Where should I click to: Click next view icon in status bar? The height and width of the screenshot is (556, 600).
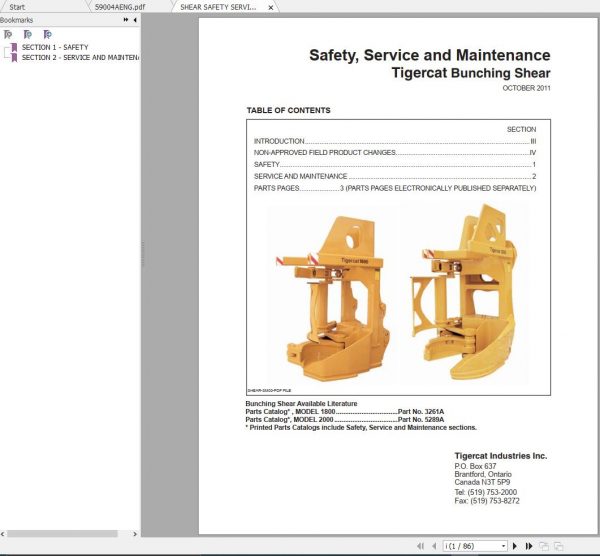click(558, 546)
